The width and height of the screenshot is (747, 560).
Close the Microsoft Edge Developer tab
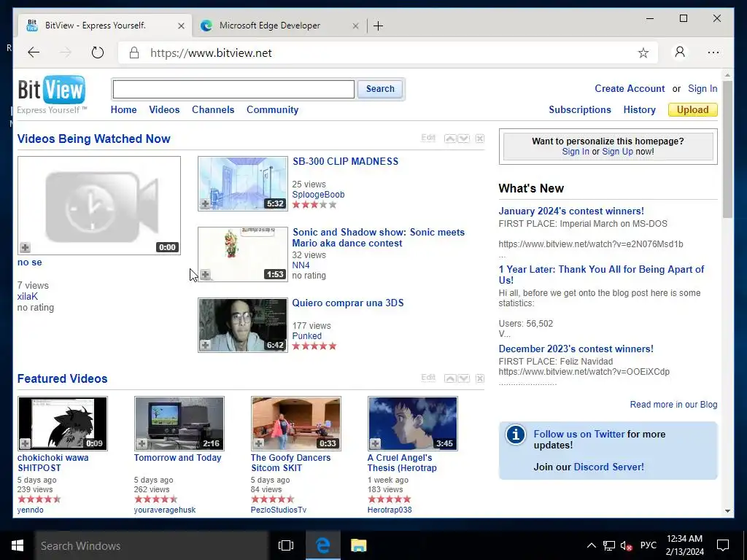tap(355, 26)
